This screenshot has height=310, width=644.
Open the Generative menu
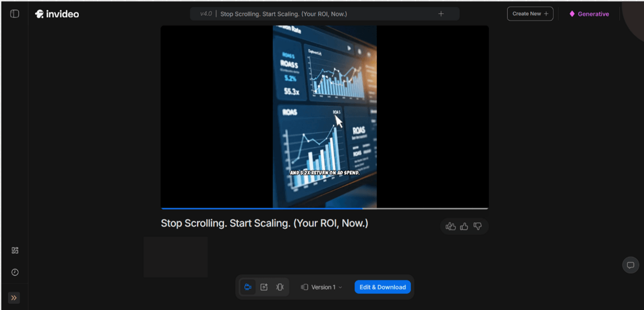click(589, 13)
